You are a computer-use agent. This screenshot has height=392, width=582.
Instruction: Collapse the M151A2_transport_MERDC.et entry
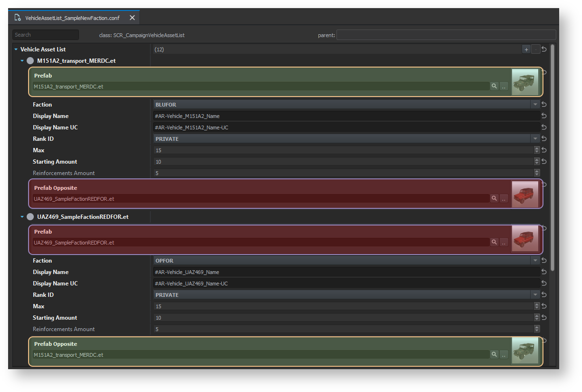(x=22, y=61)
